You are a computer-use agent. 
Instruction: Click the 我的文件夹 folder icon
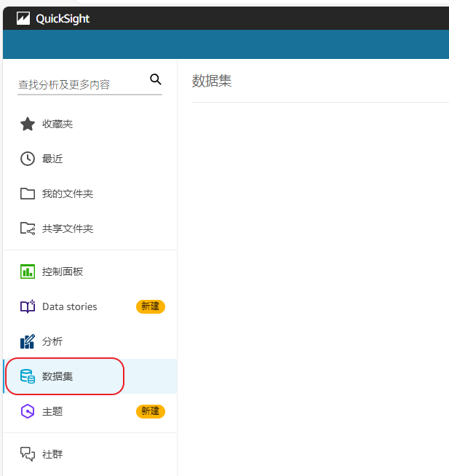28,194
